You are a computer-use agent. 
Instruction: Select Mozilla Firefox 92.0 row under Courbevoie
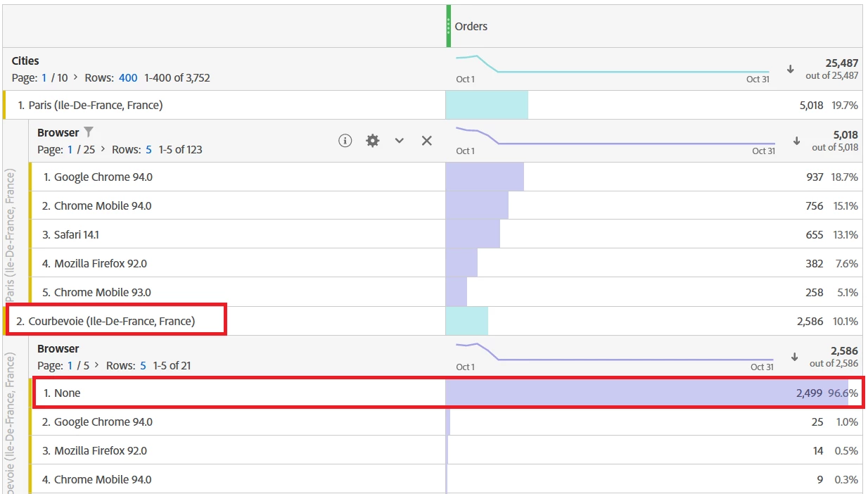pyautogui.click(x=446, y=450)
